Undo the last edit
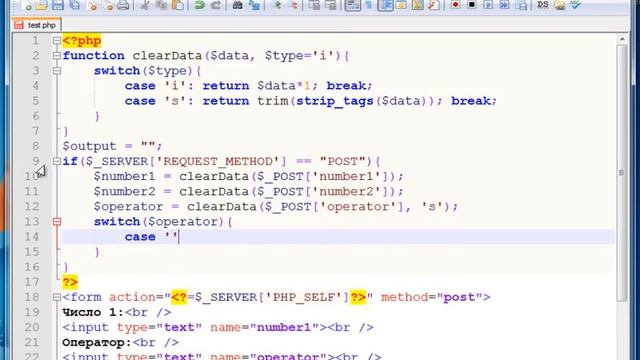The width and height of the screenshot is (640, 360). point(199,5)
